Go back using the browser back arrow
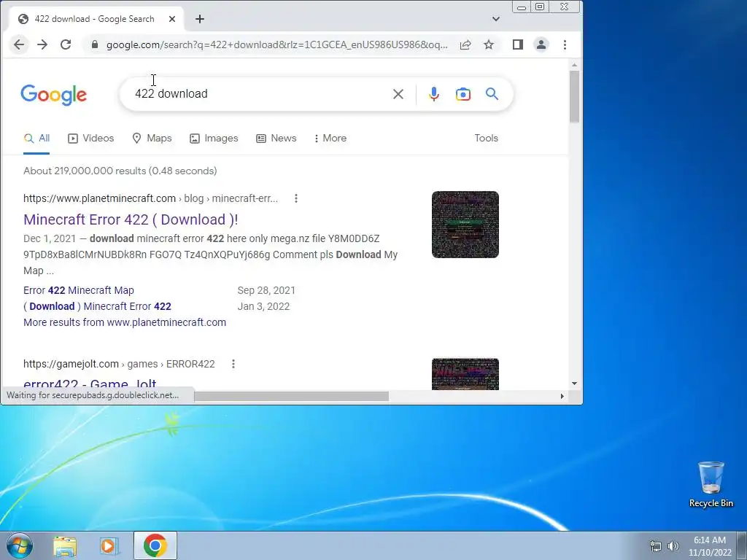The height and width of the screenshot is (560, 747). (19, 44)
